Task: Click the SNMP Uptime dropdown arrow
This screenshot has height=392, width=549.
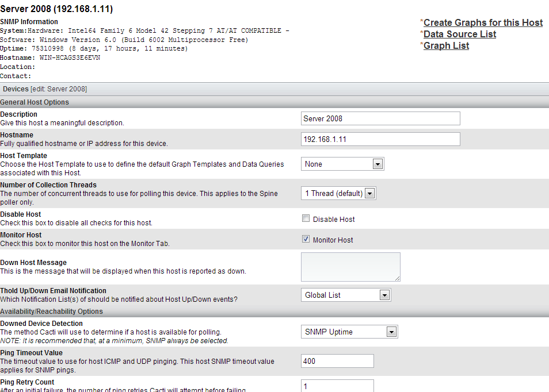Action: tap(391, 332)
